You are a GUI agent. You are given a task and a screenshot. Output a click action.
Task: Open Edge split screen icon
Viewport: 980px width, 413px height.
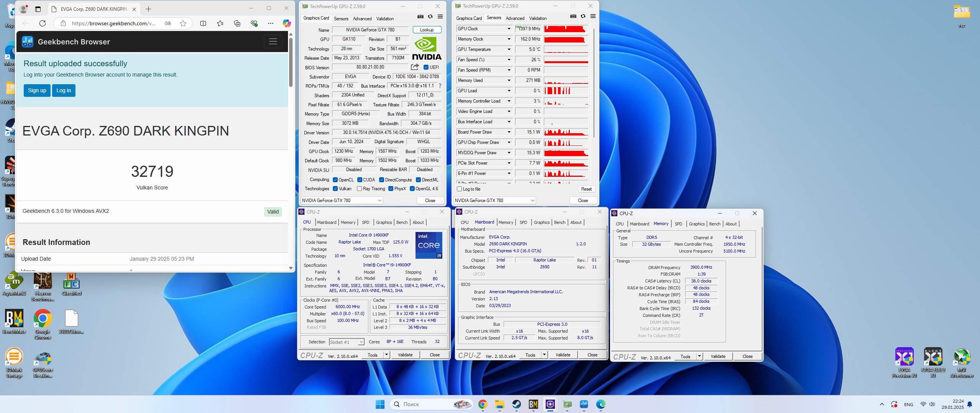point(203,23)
